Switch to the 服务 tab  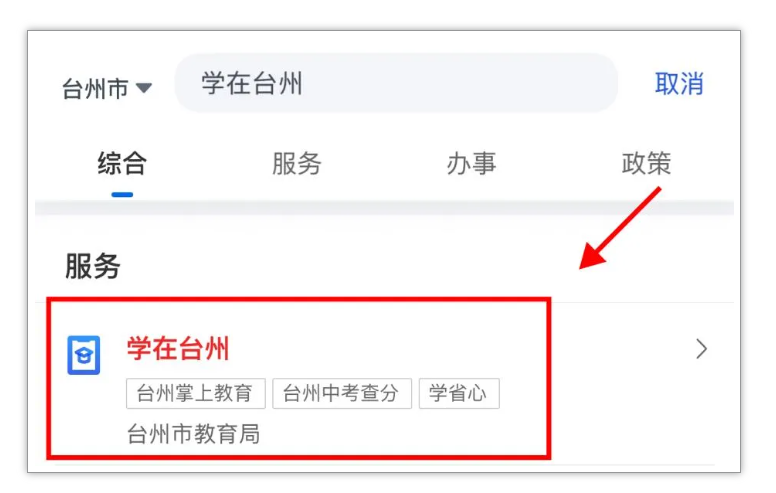pyautogui.click(x=297, y=163)
